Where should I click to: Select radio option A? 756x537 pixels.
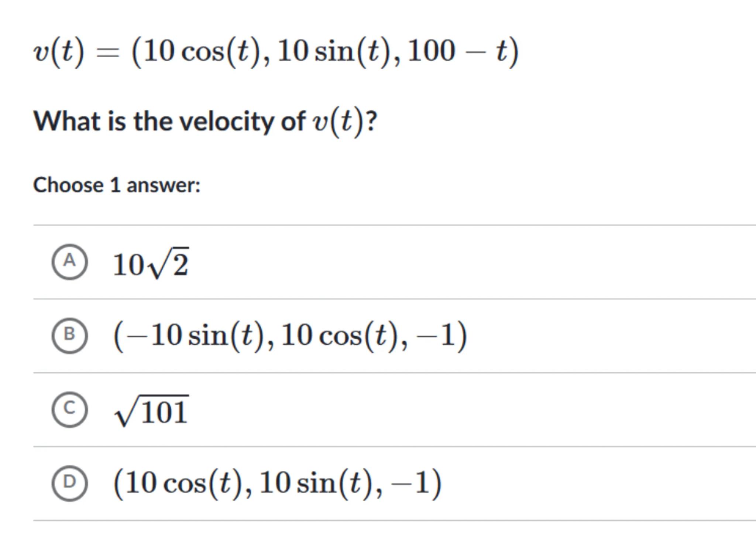pyautogui.click(x=69, y=261)
